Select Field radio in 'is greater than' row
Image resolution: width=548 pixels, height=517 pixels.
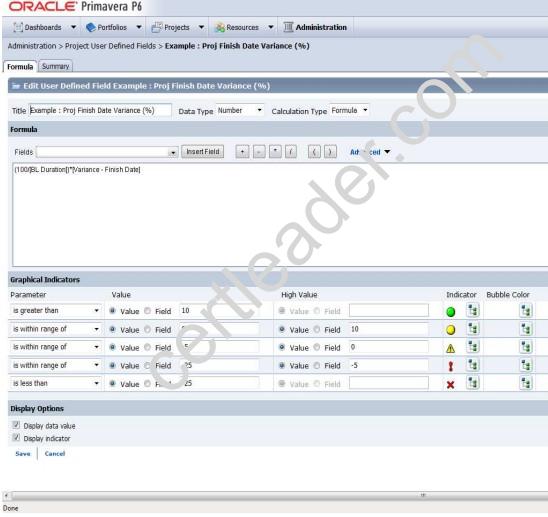(147, 310)
